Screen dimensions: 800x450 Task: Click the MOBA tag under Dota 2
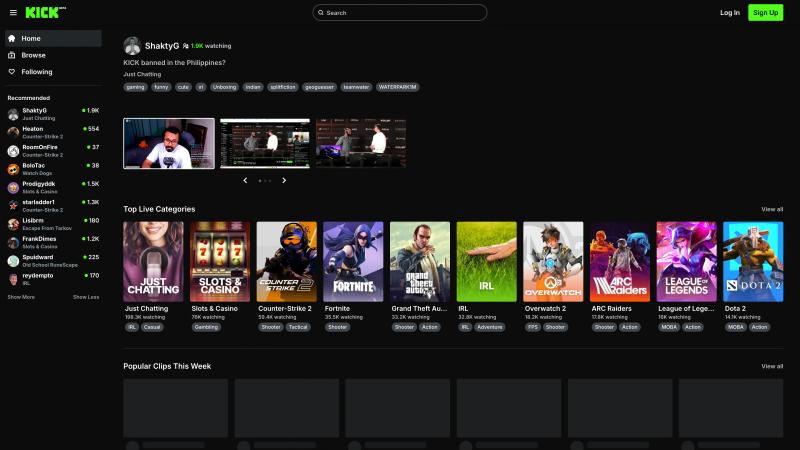(x=736, y=327)
